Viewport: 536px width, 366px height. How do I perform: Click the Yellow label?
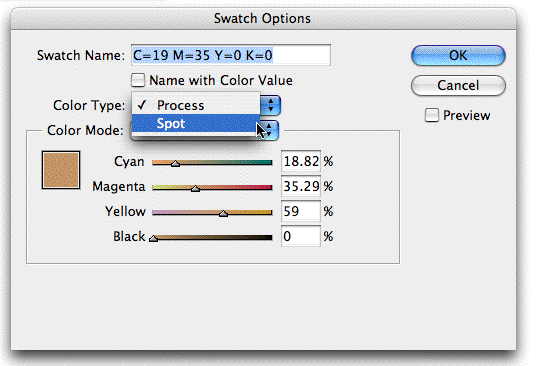pos(125,212)
